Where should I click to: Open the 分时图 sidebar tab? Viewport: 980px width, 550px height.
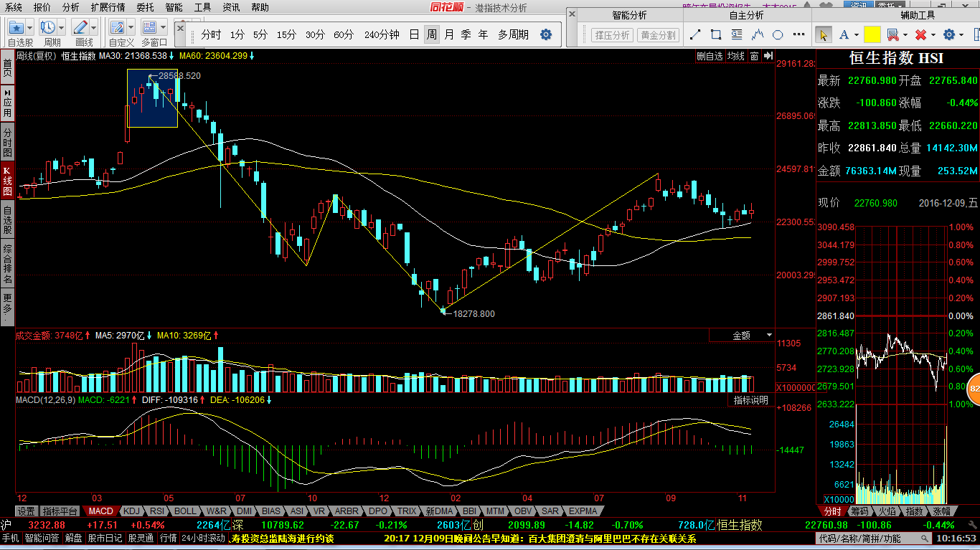[7, 143]
